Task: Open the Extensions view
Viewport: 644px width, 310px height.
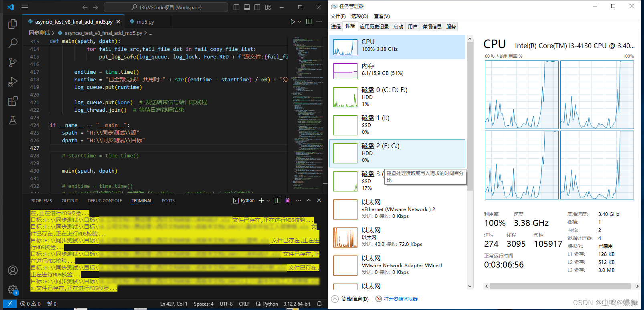Action: (x=13, y=101)
